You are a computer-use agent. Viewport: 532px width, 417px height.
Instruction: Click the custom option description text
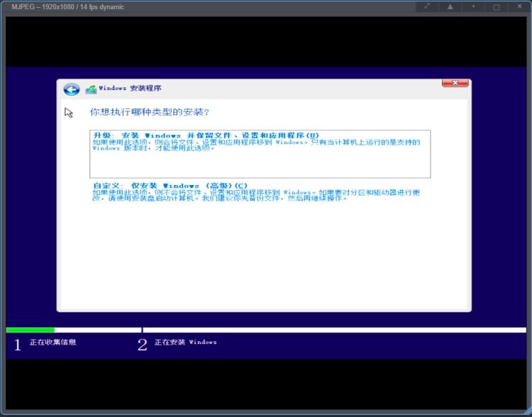[256, 195]
